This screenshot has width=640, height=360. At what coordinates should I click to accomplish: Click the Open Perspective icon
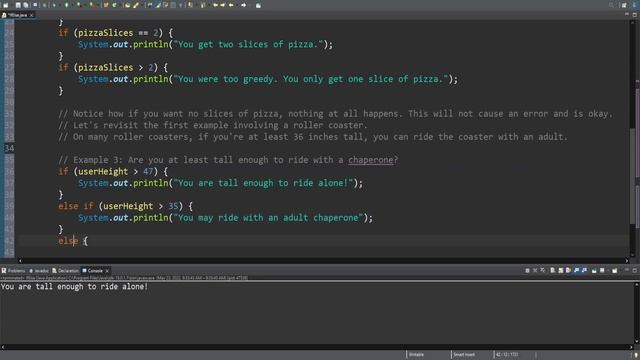click(x=624, y=5)
